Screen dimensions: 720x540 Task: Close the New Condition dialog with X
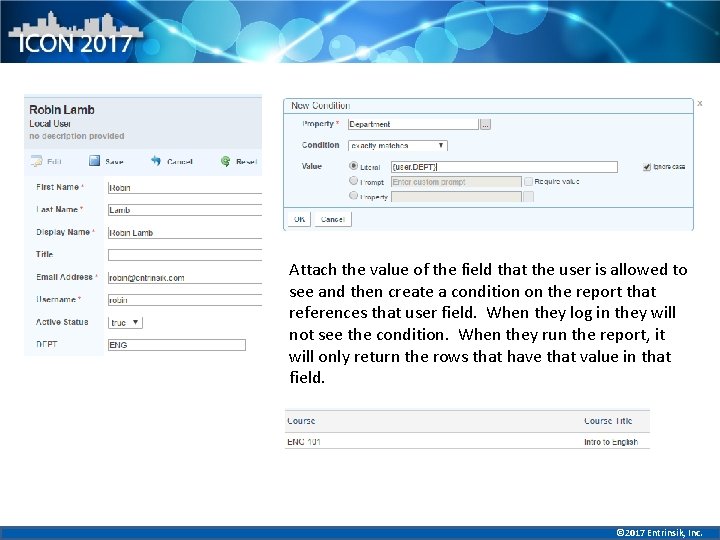[700, 103]
